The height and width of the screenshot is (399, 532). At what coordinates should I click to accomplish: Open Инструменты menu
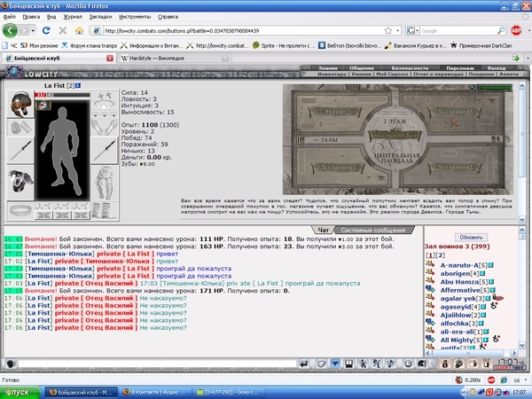(x=135, y=17)
